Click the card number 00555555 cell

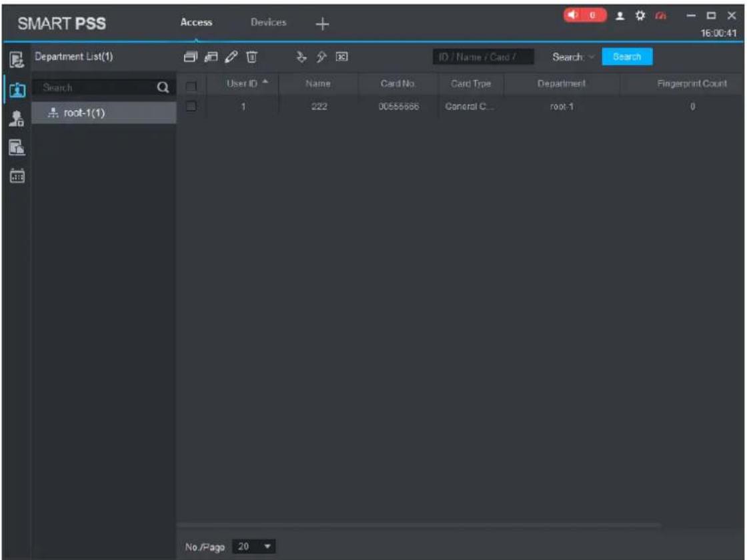[x=399, y=107]
